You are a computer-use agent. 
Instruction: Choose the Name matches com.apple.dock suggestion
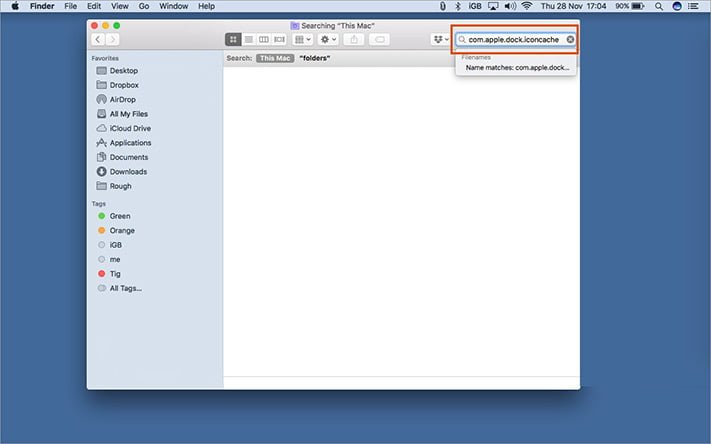coord(517,68)
